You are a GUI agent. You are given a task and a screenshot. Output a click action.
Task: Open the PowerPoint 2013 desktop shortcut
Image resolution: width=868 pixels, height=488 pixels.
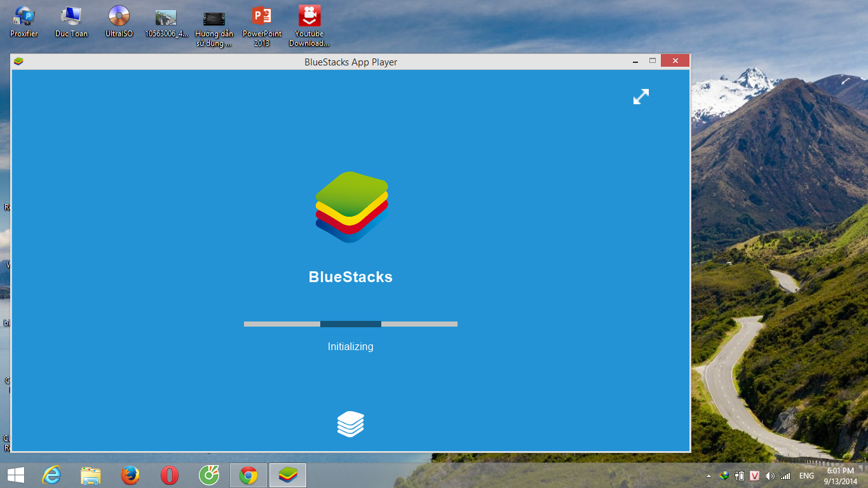click(262, 25)
